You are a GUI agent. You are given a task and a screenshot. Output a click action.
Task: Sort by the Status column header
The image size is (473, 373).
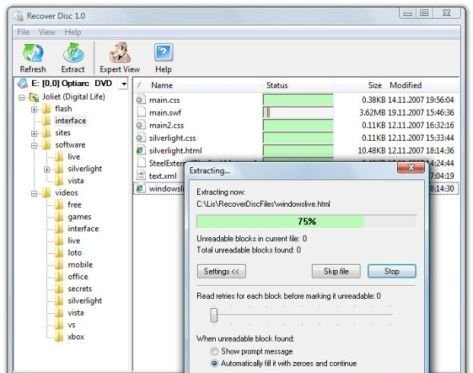[277, 85]
